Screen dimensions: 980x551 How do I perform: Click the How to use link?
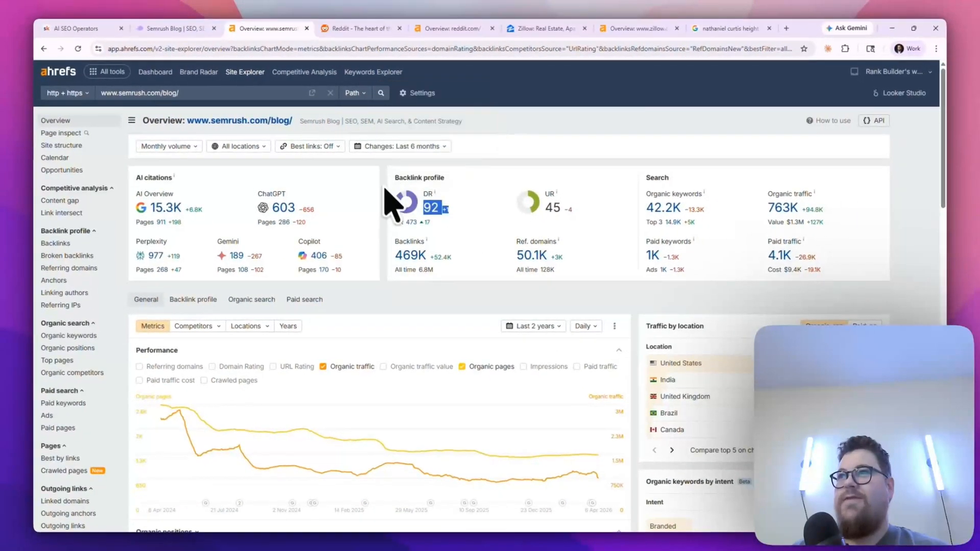click(828, 120)
